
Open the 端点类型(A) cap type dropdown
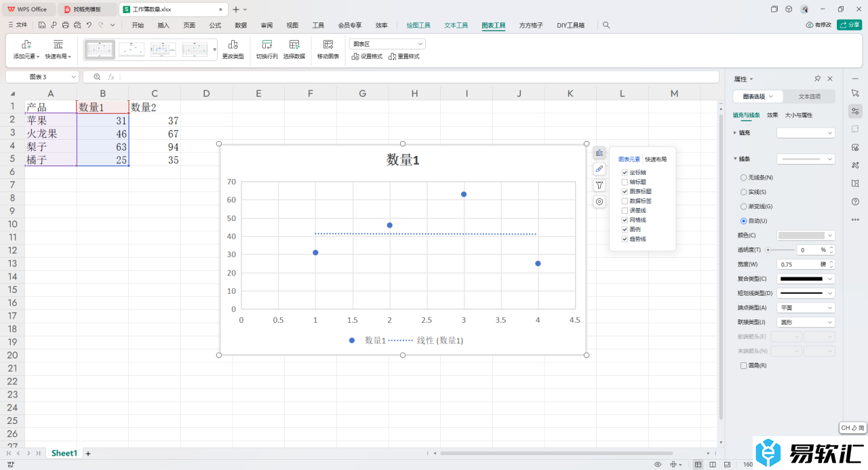point(806,307)
